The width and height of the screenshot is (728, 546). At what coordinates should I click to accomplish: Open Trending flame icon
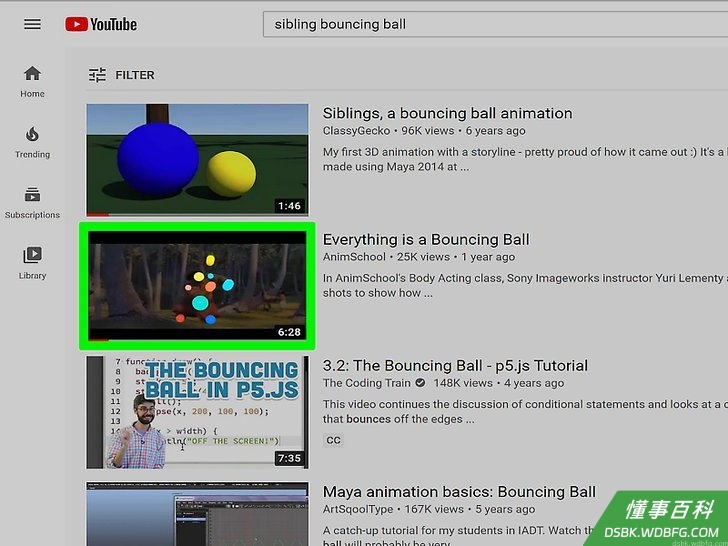click(32, 135)
